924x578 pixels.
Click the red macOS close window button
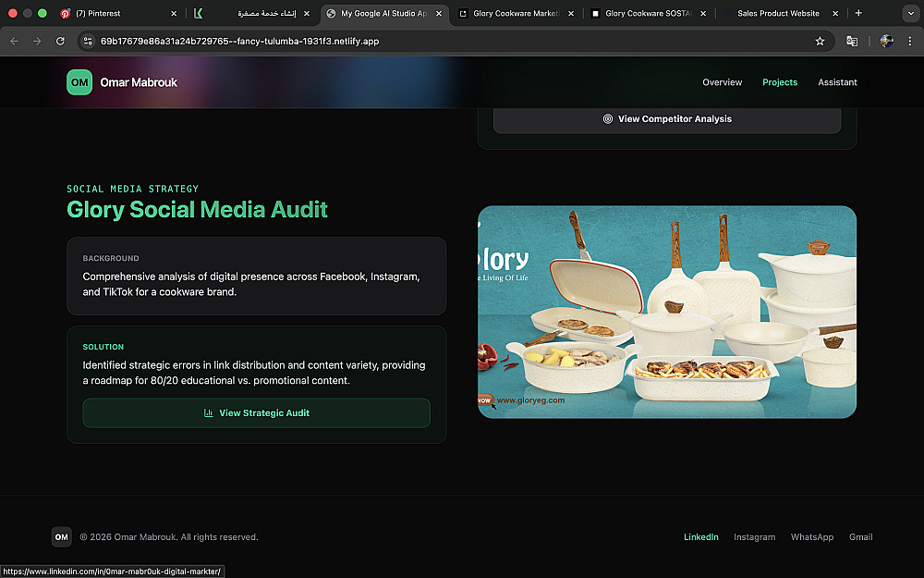point(12,13)
